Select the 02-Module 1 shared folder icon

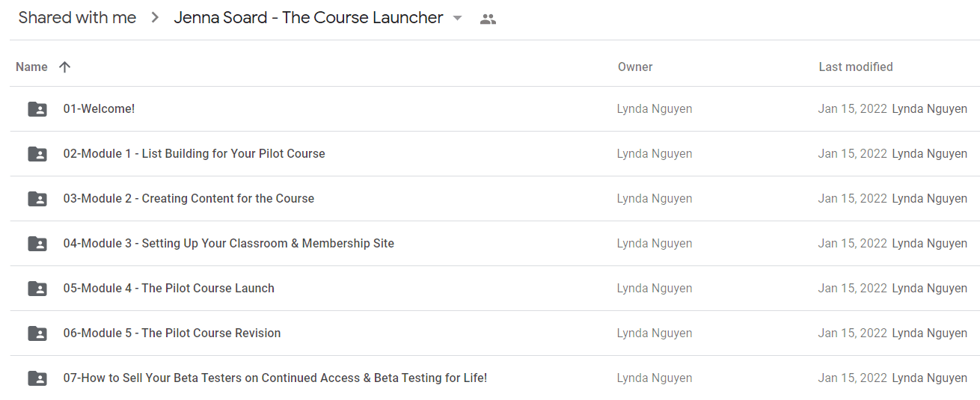click(x=37, y=154)
